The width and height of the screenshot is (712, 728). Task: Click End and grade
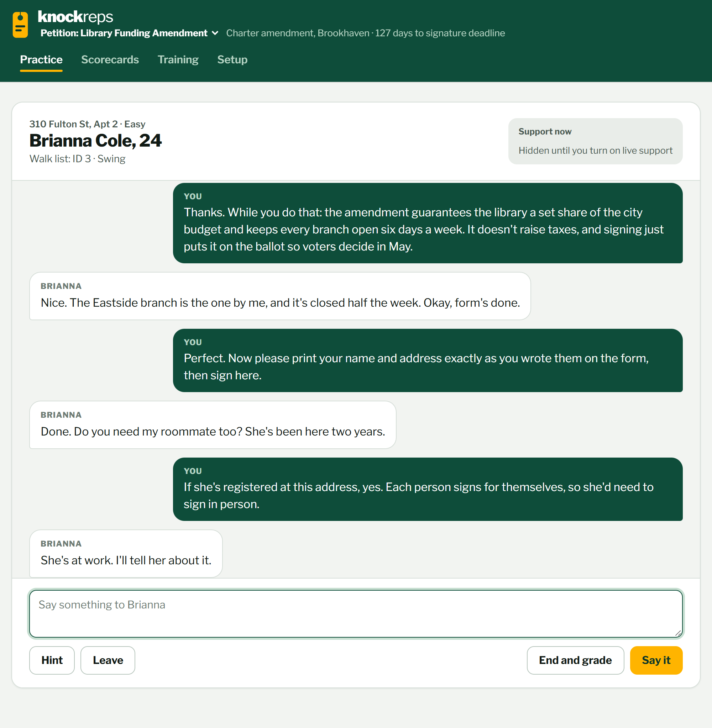pyautogui.click(x=575, y=660)
